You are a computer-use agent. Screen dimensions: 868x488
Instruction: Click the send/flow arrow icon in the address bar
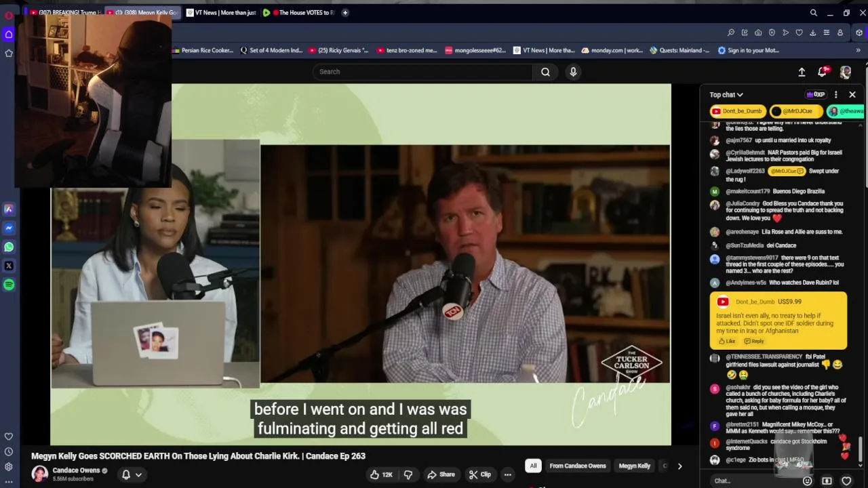785,33
